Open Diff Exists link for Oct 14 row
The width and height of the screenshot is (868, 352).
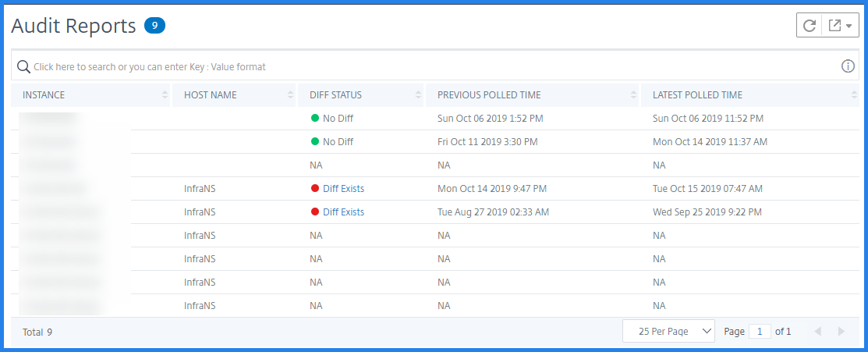pyautogui.click(x=343, y=188)
